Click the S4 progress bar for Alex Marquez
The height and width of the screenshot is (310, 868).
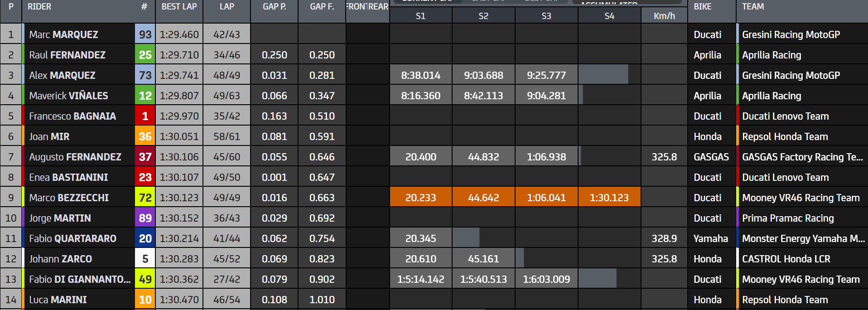[603, 75]
